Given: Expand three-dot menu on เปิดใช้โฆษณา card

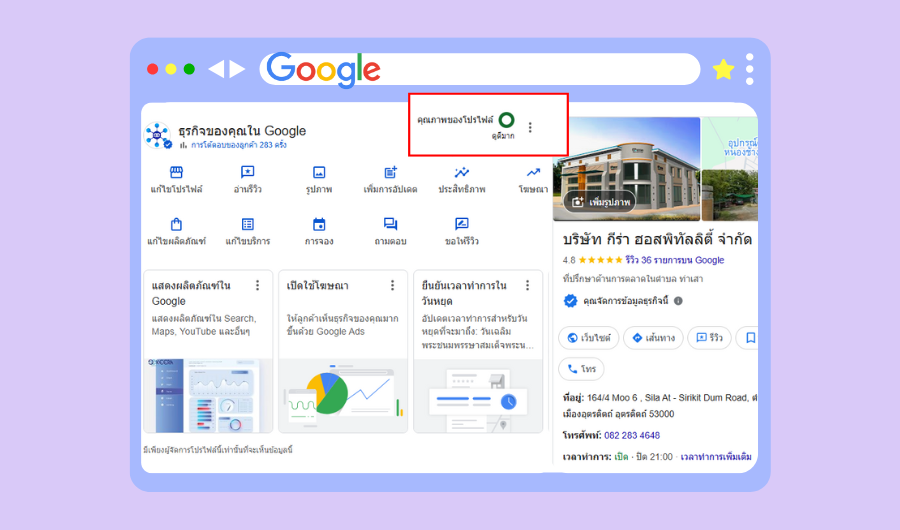Looking at the screenshot, I should 392,285.
